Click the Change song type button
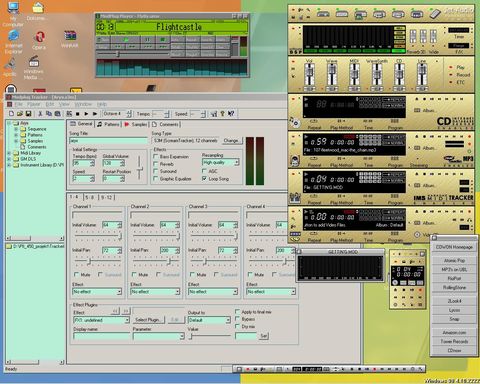Screen dimensions: 480x384 (x=231, y=140)
